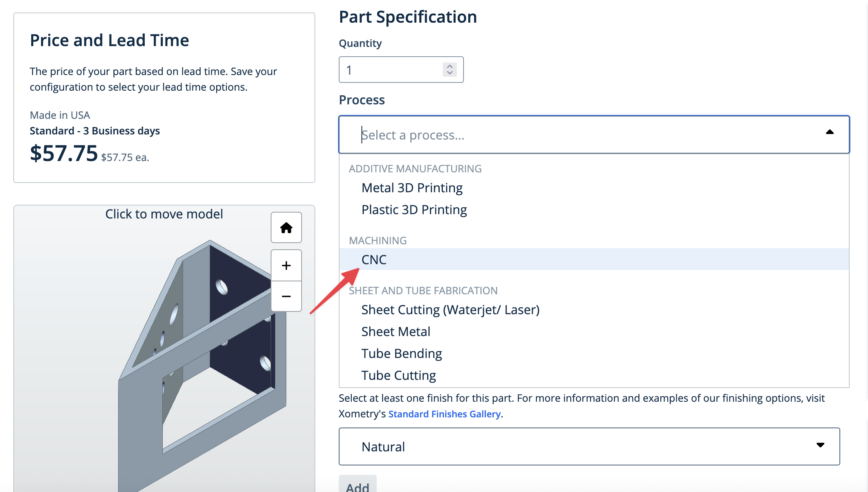Screen dimensions: 868x492
Task: Select Tube Bending process
Action: pyautogui.click(x=594, y=353)
